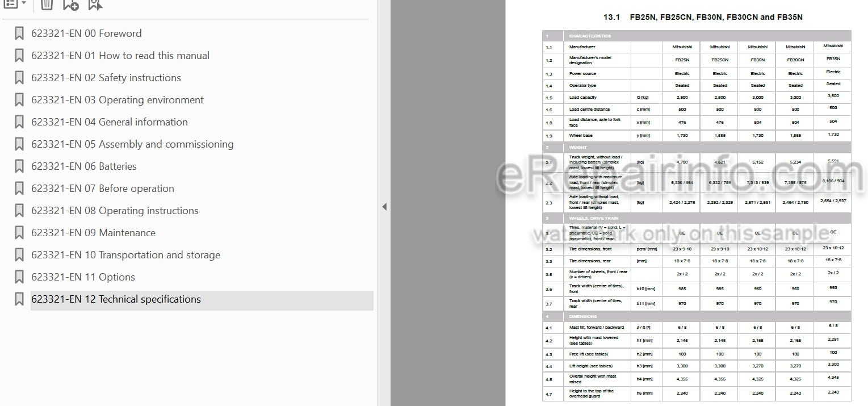Viewport: 868px width, 406px height.
Task: Click the FB30CN model designation cell
Action: click(795, 60)
